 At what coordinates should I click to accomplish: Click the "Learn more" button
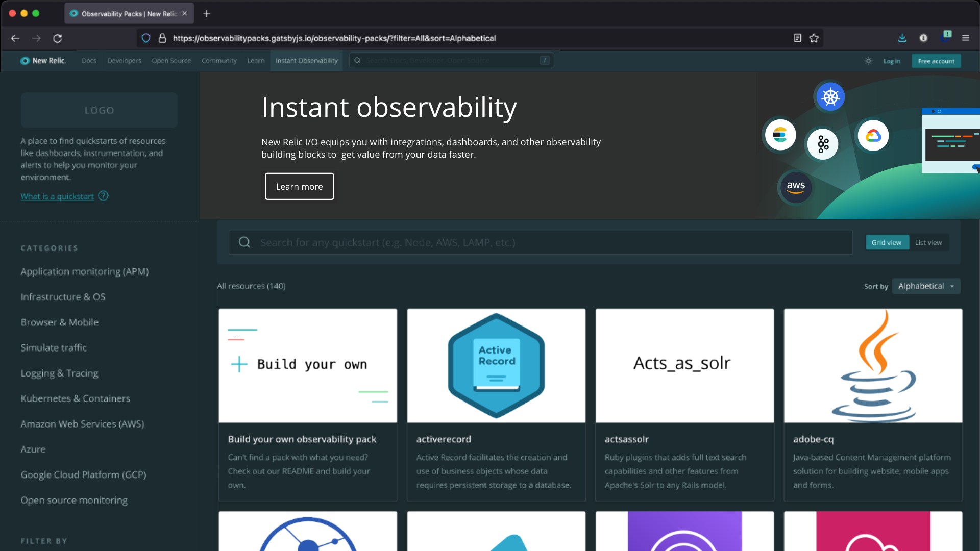pyautogui.click(x=299, y=186)
